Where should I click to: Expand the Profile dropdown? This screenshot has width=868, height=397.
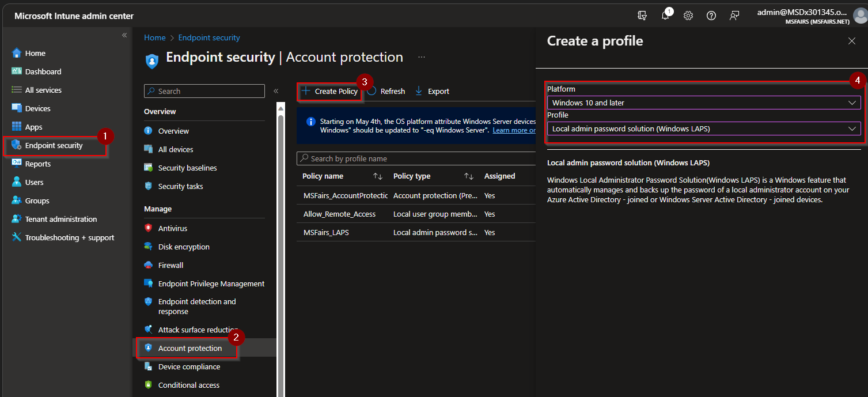tap(703, 128)
